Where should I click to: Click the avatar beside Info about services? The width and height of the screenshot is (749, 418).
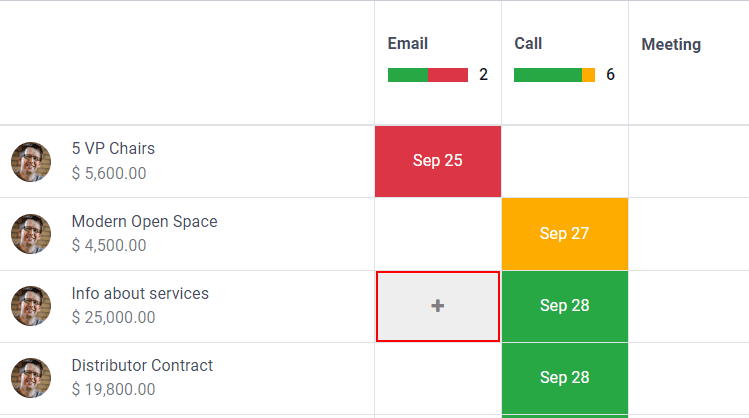(x=31, y=306)
